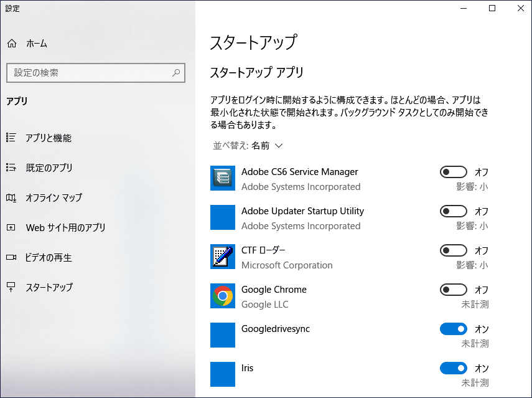Enable the Google Chrome startup toggle
The width and height of the screenshot is (532, 398).
454,289
